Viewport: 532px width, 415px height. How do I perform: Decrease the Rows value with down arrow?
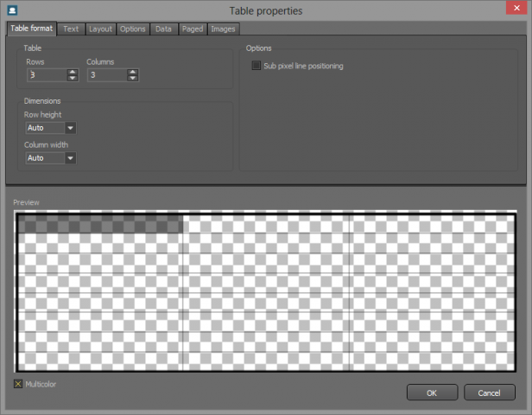tap(73, 78)
